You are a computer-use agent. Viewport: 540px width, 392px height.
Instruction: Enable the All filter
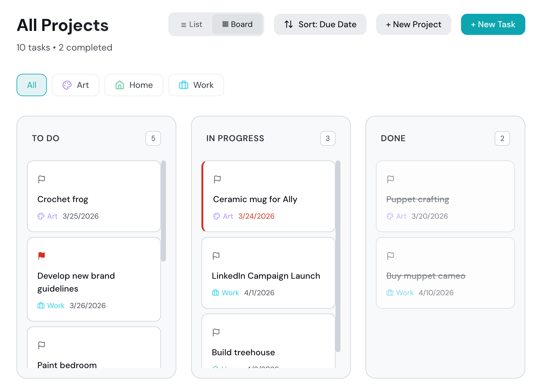click(x=32, y=85)
